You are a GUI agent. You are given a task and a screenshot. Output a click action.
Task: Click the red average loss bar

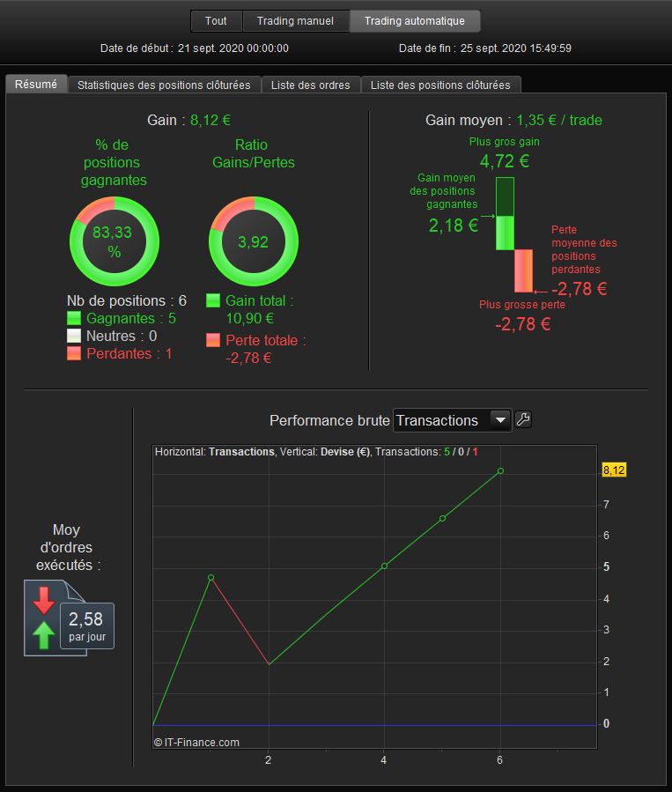(523, 270)
